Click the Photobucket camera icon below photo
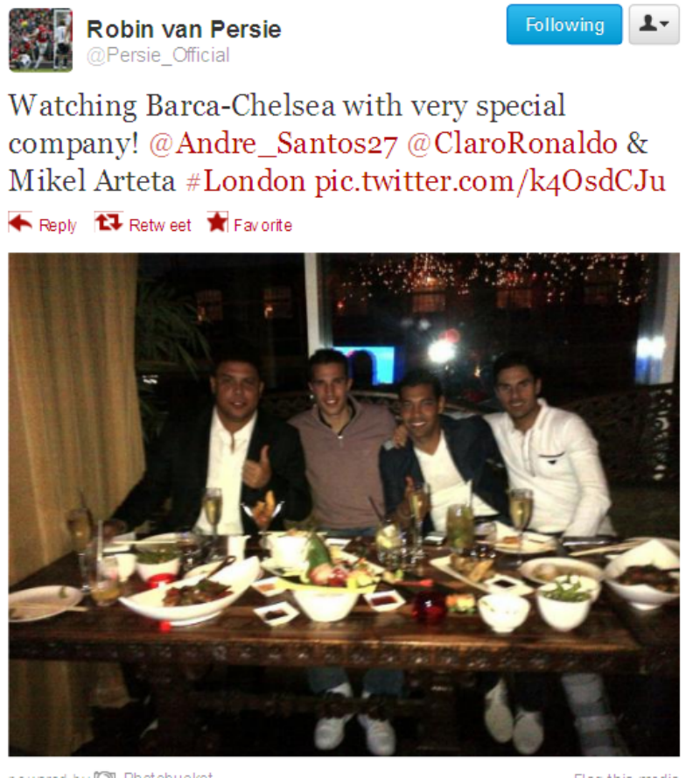This screenshot has height=778, width=700. pos(105,774)
